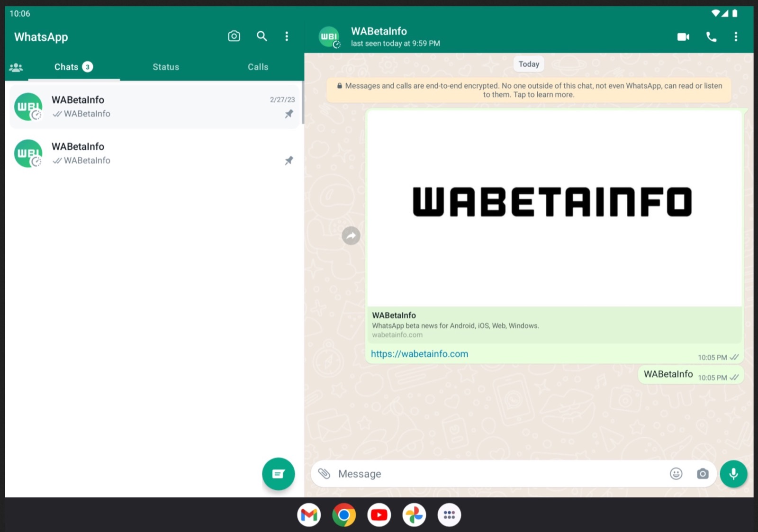The width and height of the screenshot is (758, 532).
Task: Launch YouTube from the taskbar
Action: [379, 515]
